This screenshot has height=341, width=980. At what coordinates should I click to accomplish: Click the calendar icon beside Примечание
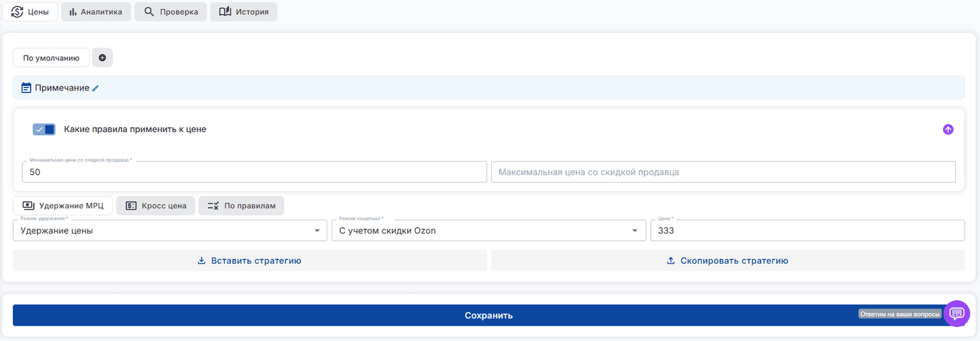(26, 88)
